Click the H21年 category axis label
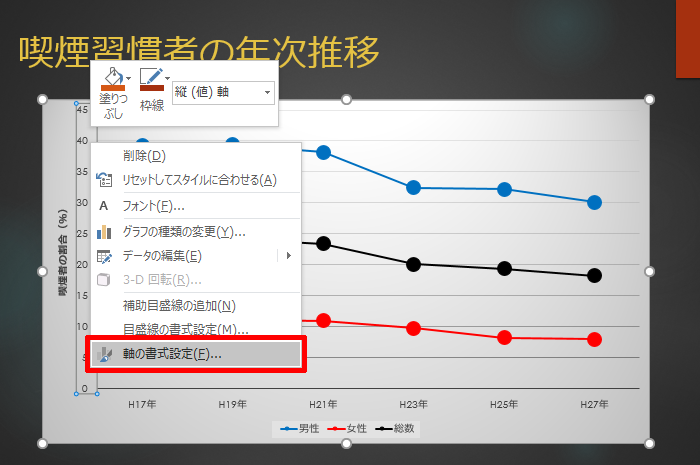The width and height of the screenshot is (700, 465). pos(323,404)
